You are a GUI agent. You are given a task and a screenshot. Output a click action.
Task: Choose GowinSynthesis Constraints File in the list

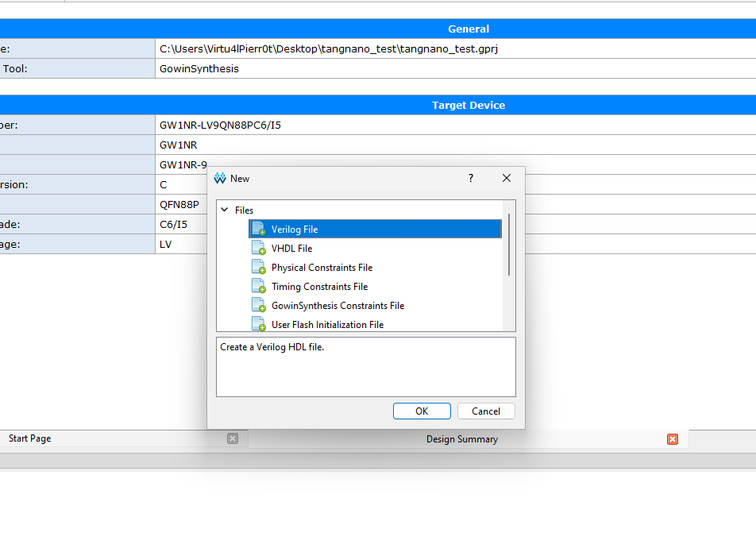coord(337,306)
